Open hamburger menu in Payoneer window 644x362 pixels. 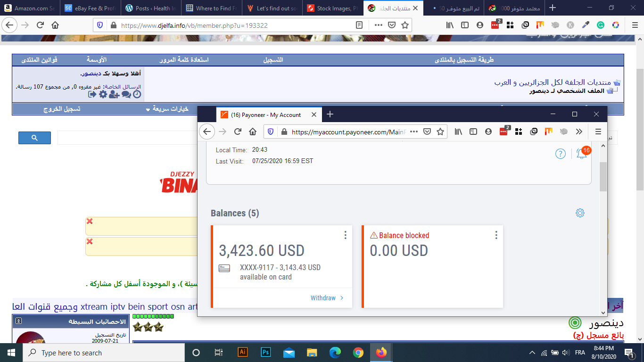pyautogui.click(x=598, y=132)
